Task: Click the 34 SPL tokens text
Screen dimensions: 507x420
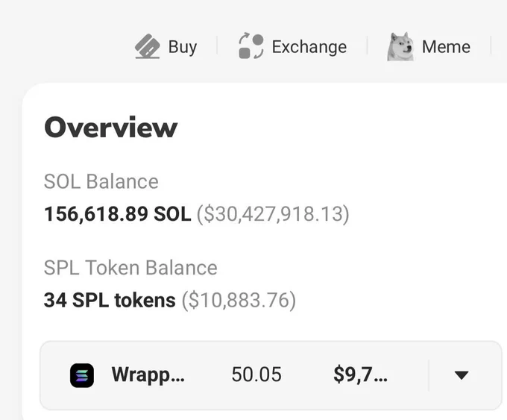Action: click(110, 301)
